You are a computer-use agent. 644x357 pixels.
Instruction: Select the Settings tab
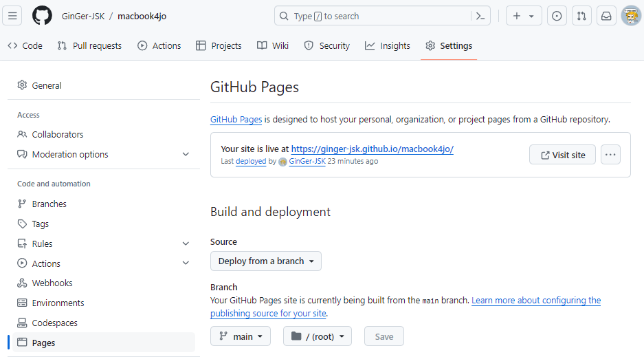pos(449,45)
